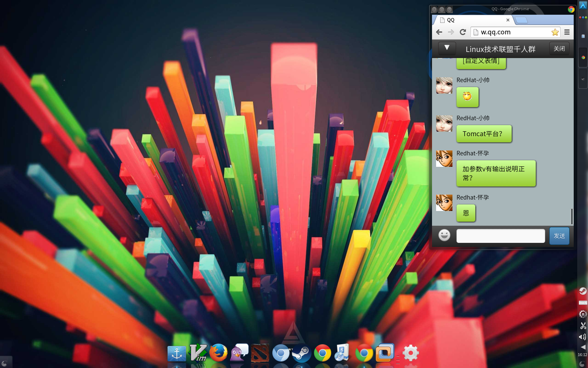
Task: Click the 发送 send button
Action: 559,236
